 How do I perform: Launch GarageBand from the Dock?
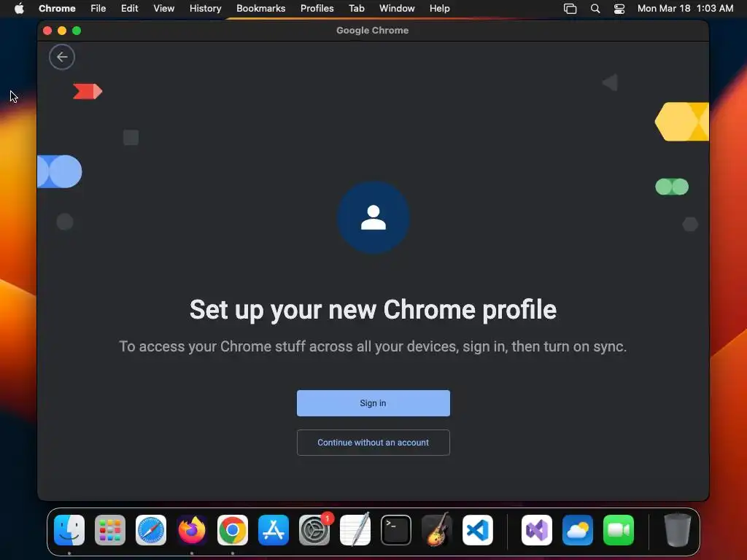point(437,530)
